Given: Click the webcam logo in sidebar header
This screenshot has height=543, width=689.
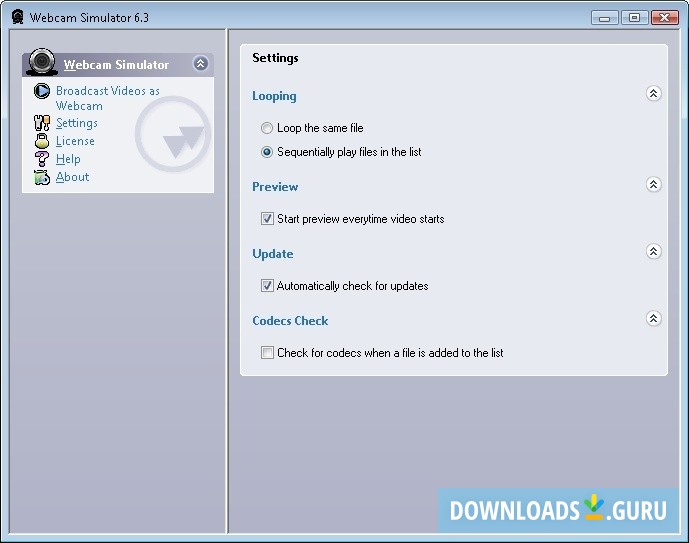Looking at the screenshot, I should [x=42, y=62].
